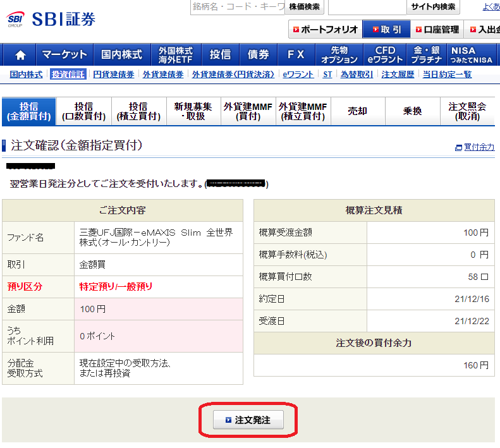
Task: Open the 円貨建債券 link
Action: (114, 75)
